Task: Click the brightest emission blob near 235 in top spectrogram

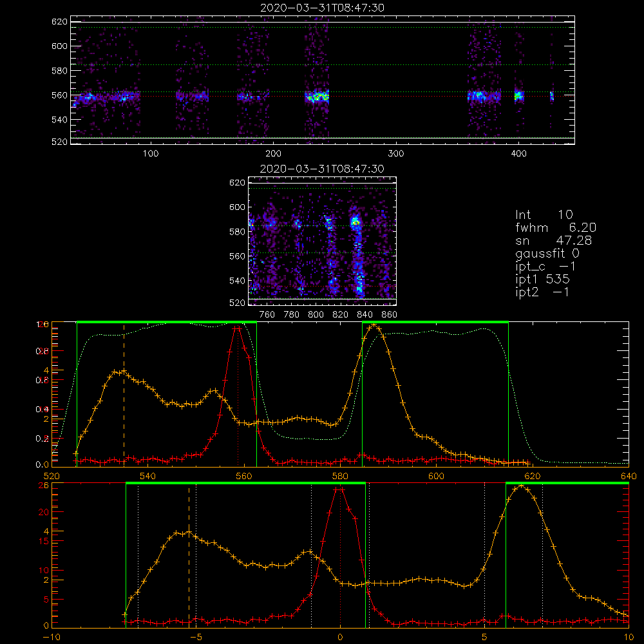Action: pos(317,97)
